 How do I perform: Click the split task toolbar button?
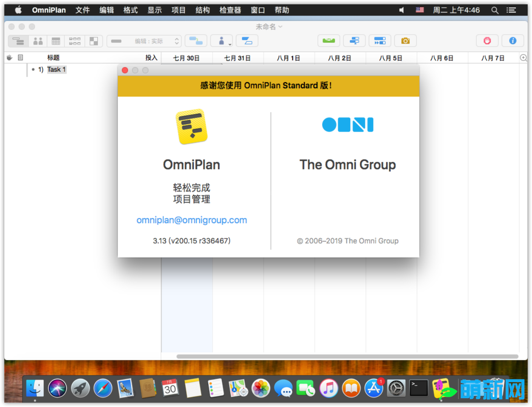pyautogui.click(x=247, y=41)
